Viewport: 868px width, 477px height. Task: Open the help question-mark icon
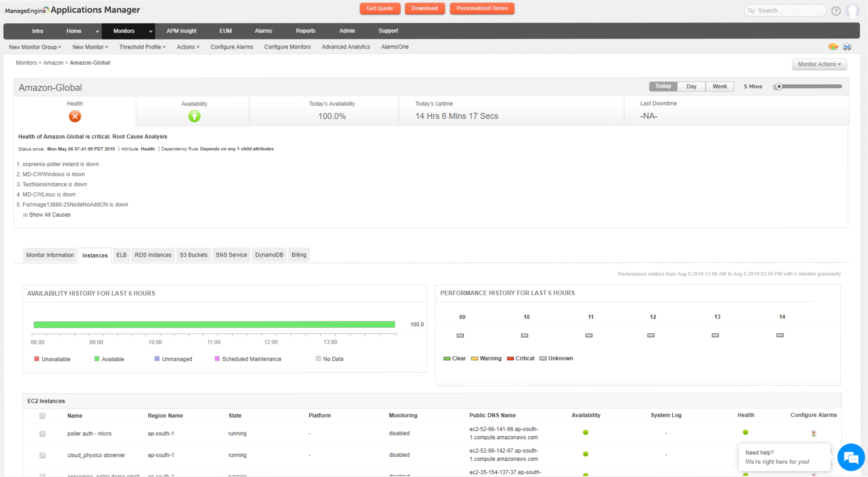(x=836, y=11)
